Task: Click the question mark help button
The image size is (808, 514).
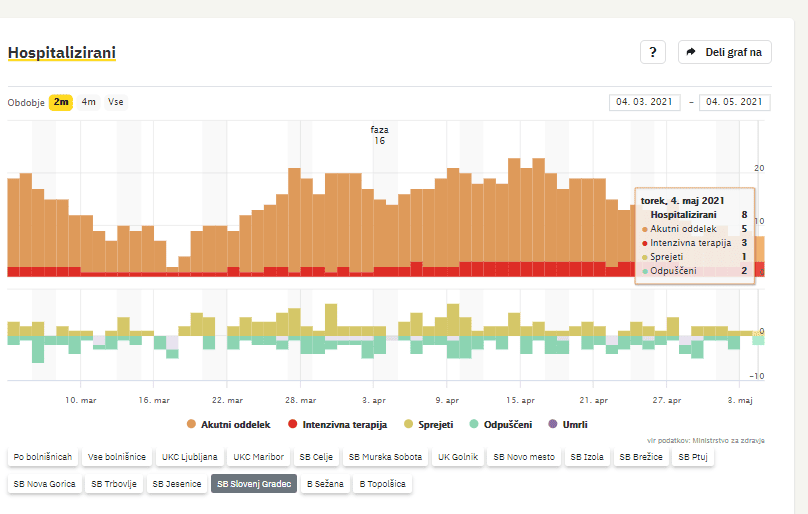Action: pyautogui.click(x=652, y=52)
